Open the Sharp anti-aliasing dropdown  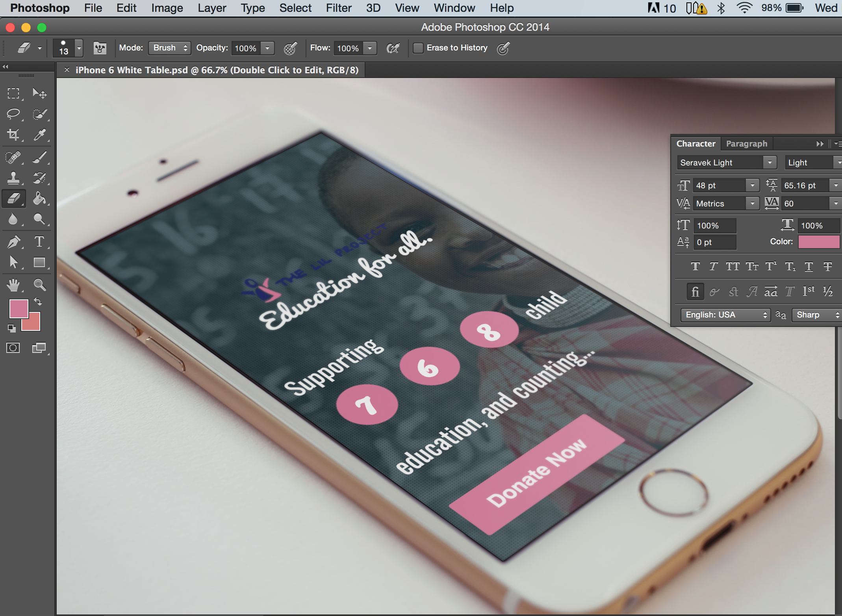[817, 315]
